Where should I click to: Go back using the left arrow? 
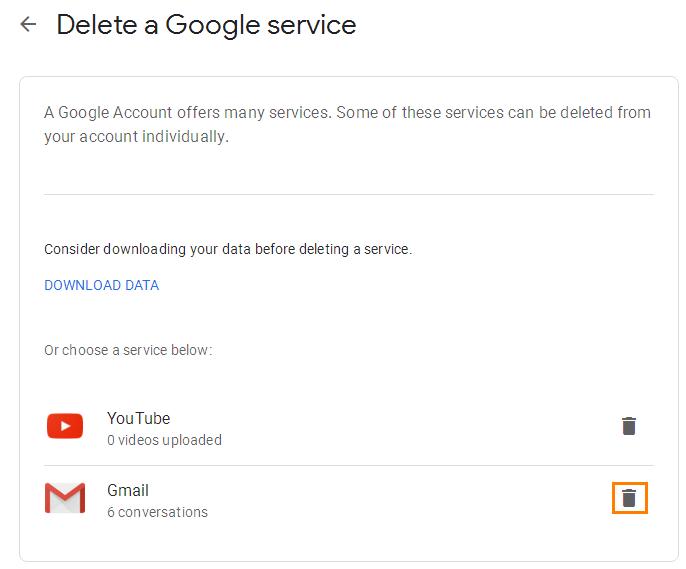point(28,24)
